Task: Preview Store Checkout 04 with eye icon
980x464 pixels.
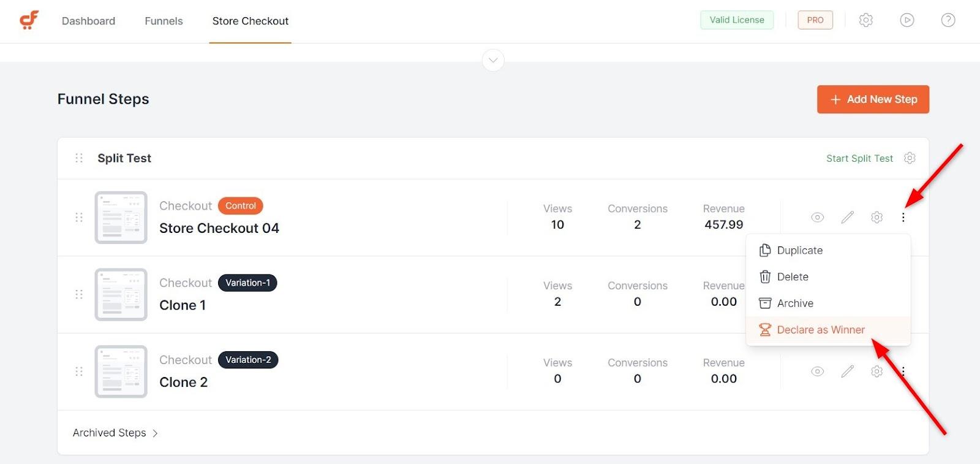Action: click(817, 218)
